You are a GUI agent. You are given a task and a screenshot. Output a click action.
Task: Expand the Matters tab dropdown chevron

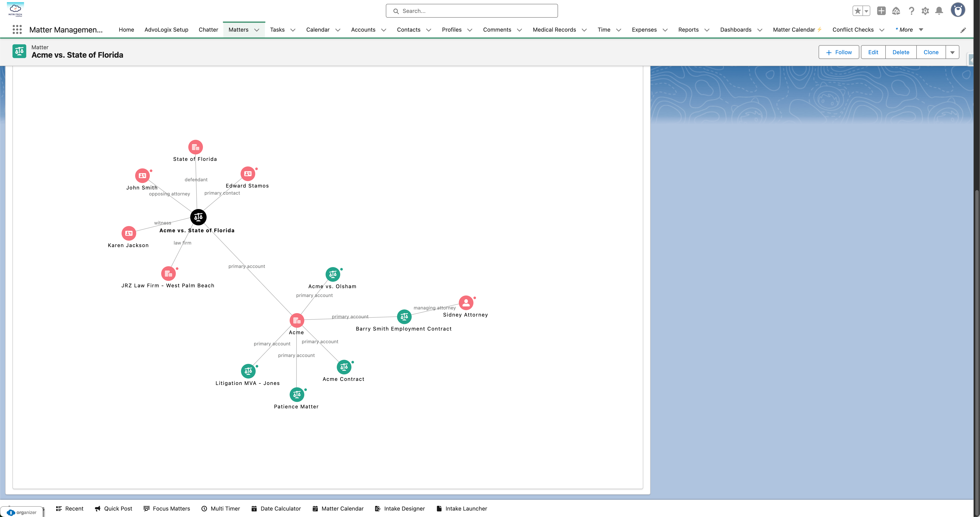pos(257,30)
